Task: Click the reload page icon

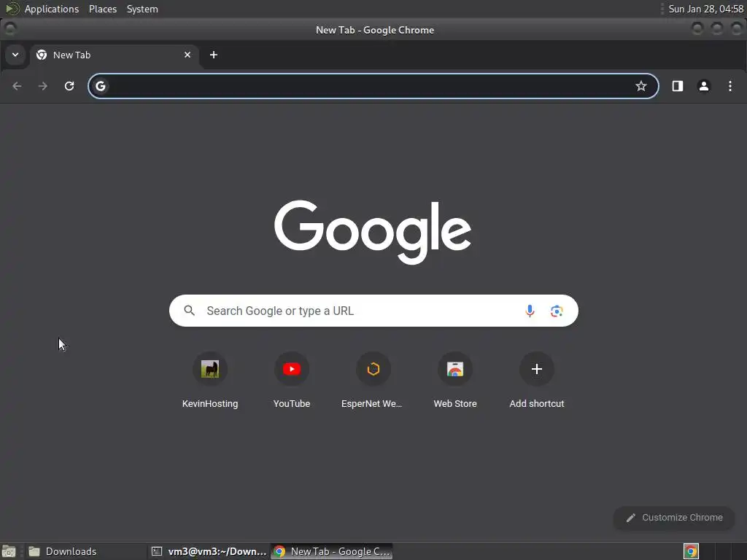Action: 69,86
